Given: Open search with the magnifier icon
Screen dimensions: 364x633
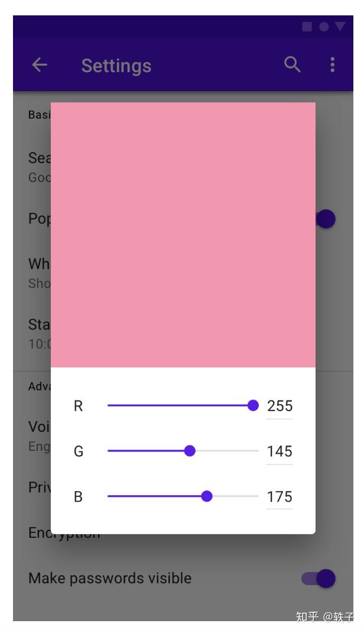Looking at the screenshot, I should point(292,64).
